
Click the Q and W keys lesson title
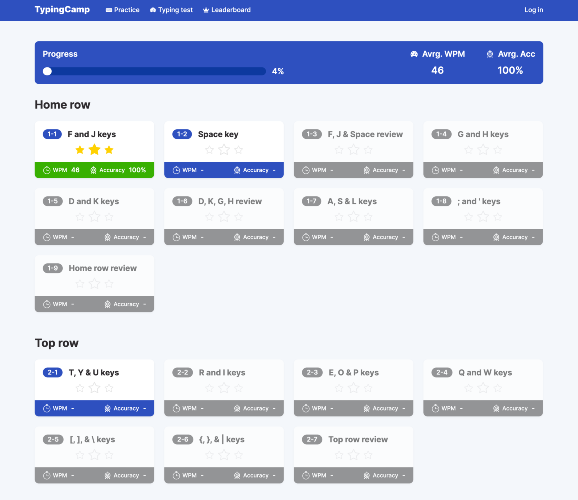click(x=485, y=372)
